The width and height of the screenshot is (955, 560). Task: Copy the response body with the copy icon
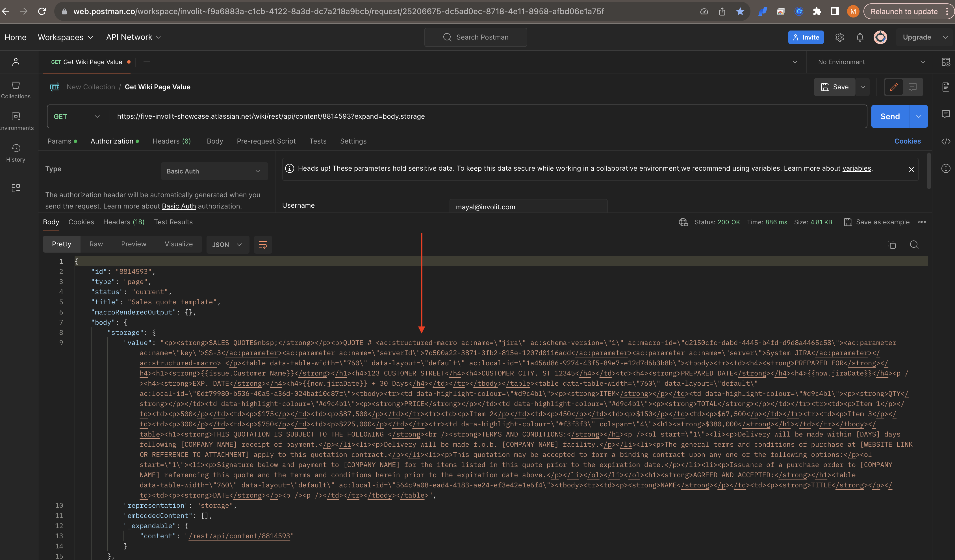point(892,245)
